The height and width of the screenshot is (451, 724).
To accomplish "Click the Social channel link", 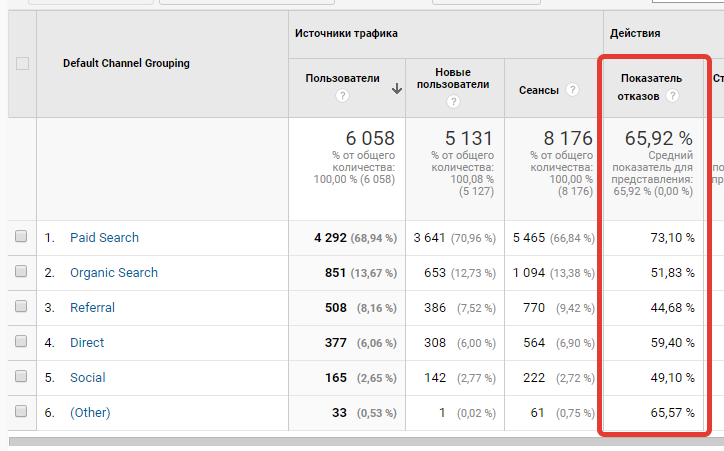I will [x=87, y=378].
